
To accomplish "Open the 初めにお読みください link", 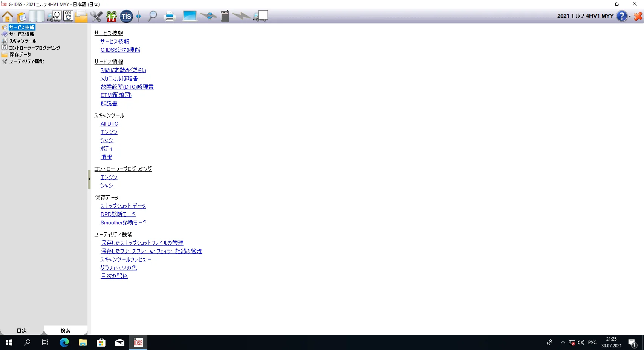I will tap(123, 70).
